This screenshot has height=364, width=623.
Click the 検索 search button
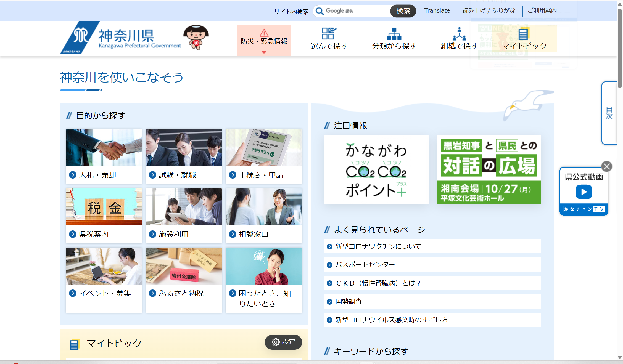pos(403,11)
